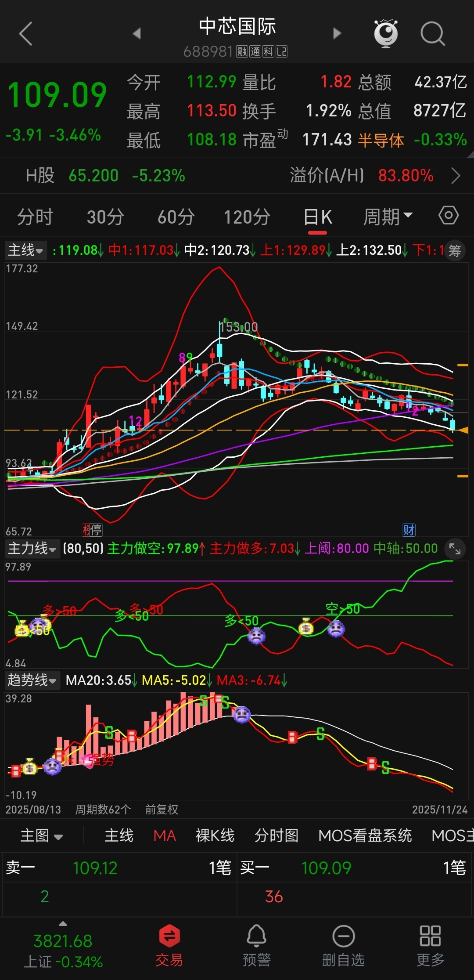Tap the 主力做空:97.89 reading
This screenshot has height=980, width=474.
pyautogui.click(x=156, y=549)
